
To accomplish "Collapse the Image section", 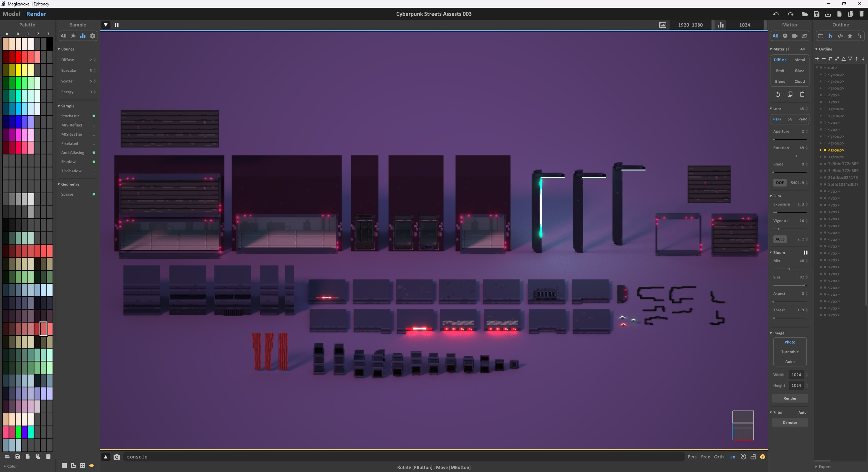I will (771, 333).
